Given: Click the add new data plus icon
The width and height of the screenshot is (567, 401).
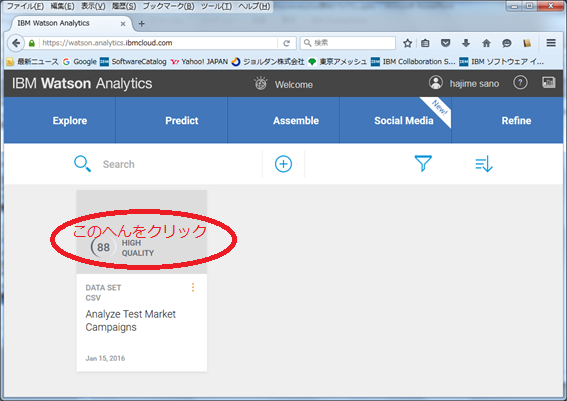Looking at the screenshot, I should pos(283,164).
